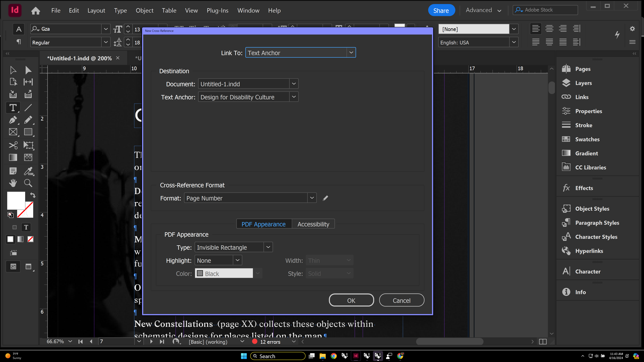Swap the fill and stroke colors

tap(33, 195)
